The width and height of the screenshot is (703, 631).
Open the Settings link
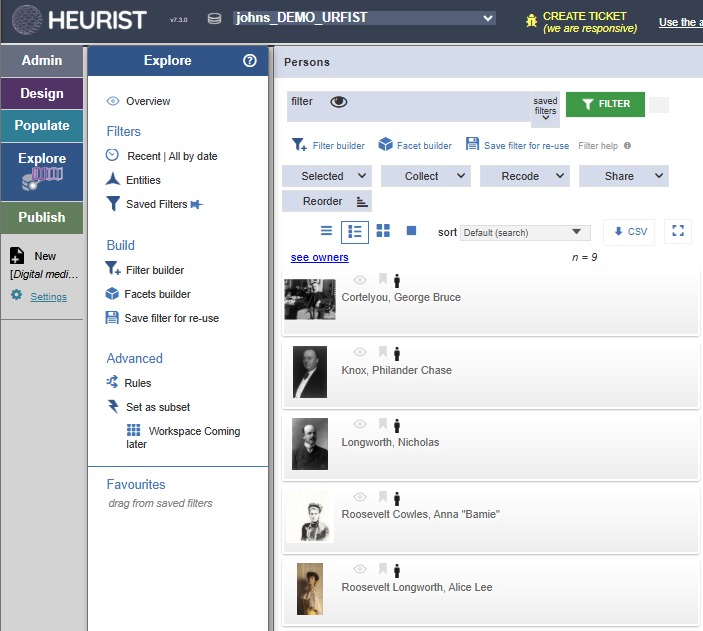(48, 296)
